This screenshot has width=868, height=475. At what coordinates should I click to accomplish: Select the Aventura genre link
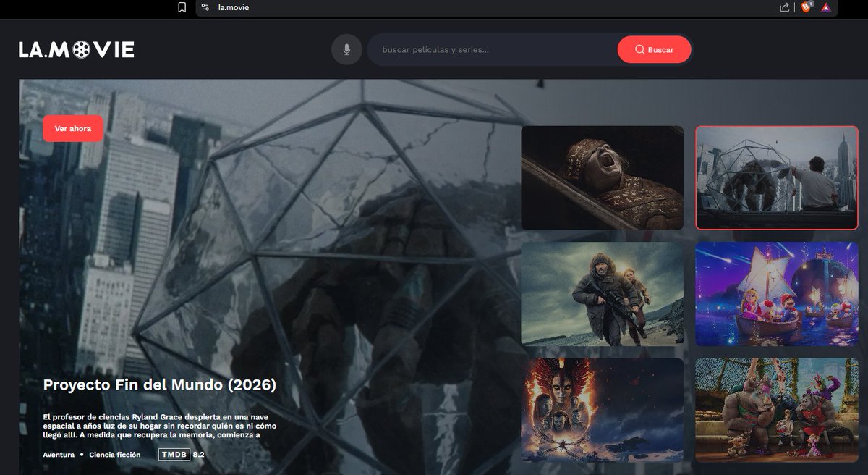pos(59,455)
